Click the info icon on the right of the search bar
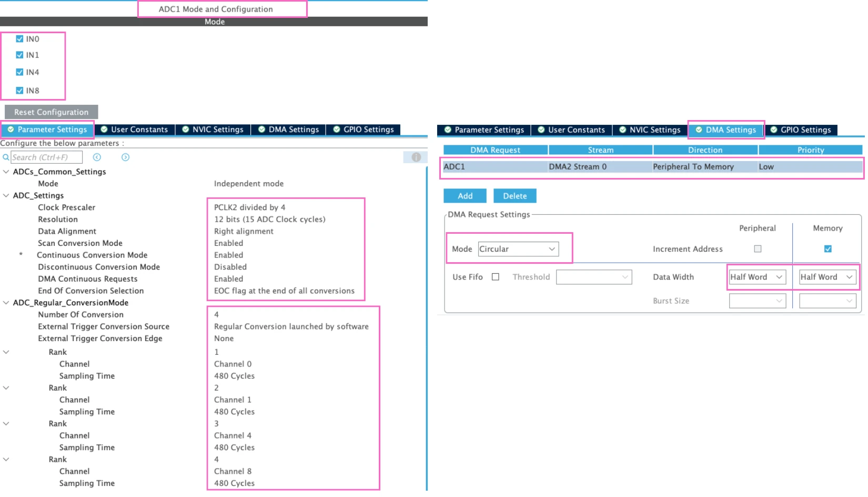The width and height of the screenshot is (868, 497). tap(415, 157)
